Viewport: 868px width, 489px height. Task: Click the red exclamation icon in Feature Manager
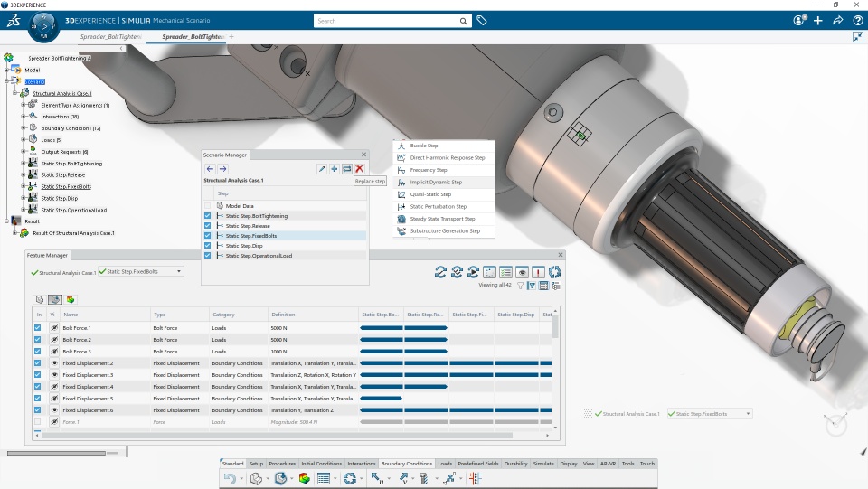click(538, 272)
